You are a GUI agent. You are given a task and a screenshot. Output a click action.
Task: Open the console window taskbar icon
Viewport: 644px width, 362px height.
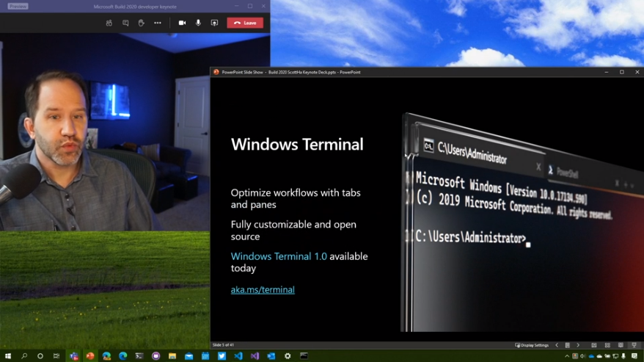(x=304, y=356)
